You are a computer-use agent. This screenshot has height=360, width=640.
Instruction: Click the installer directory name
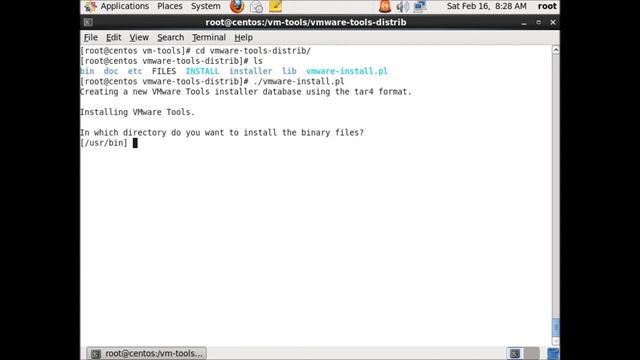[250, 71]
